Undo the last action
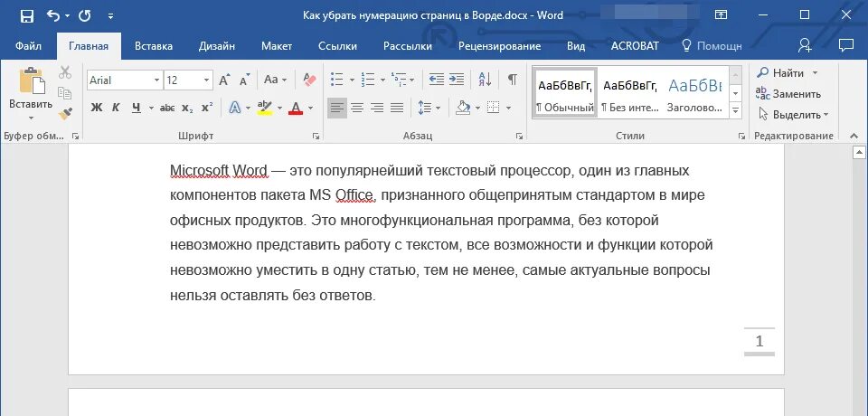 pos(53,15)
